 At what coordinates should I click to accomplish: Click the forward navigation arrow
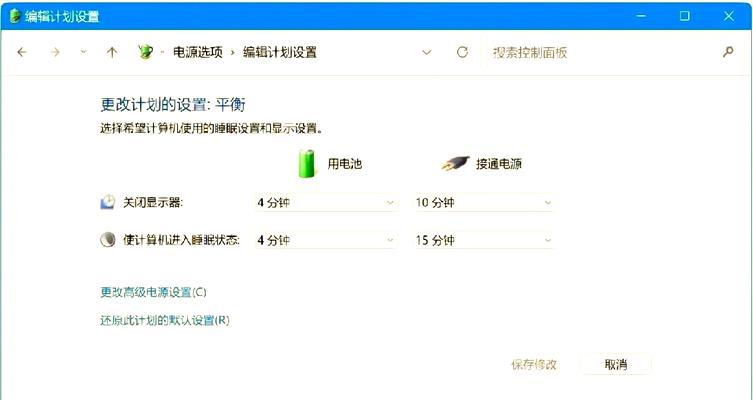click(x=55, y=52)
